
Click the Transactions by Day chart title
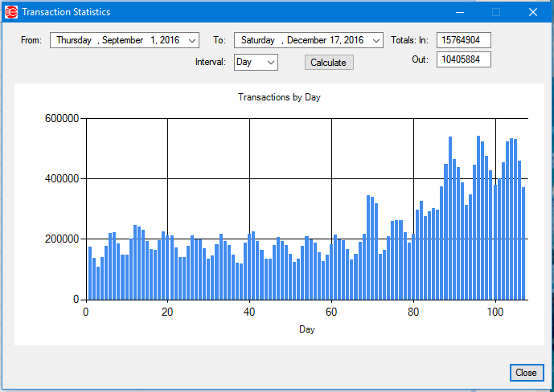coord(279,97)
